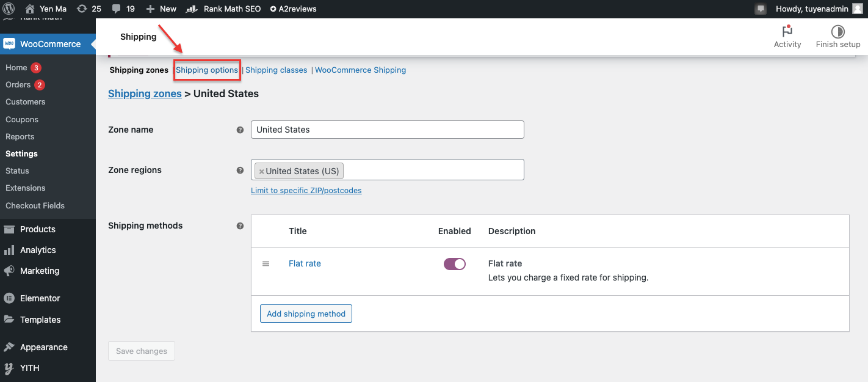Screen dimensions: 868x382
Task: Open A2reviews in the admin bar
Action: point(293,9)
